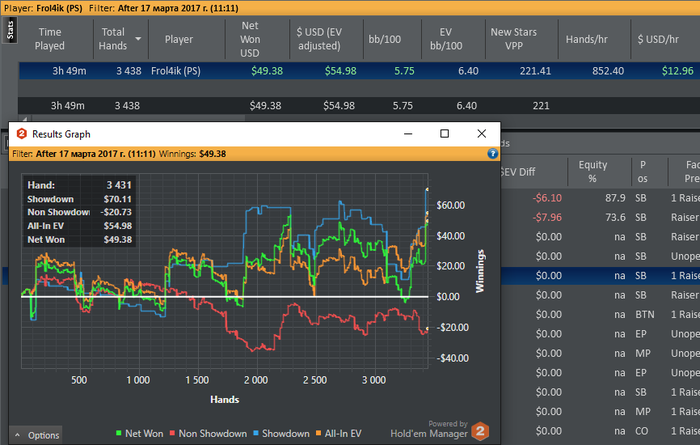Screen dimensions: 700x445
Task: Toggle the Net Won line in legend
Action: click(x=142, y=433)
